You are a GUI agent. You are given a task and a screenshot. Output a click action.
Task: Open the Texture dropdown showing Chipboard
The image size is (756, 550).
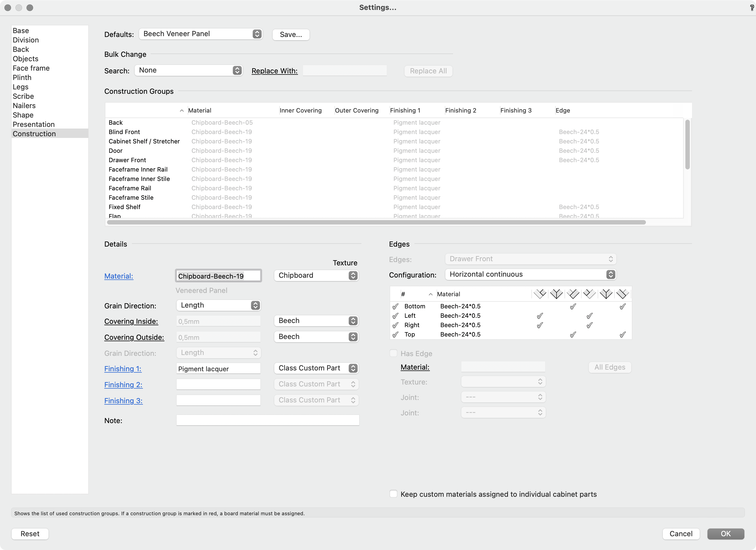point(316,275)
